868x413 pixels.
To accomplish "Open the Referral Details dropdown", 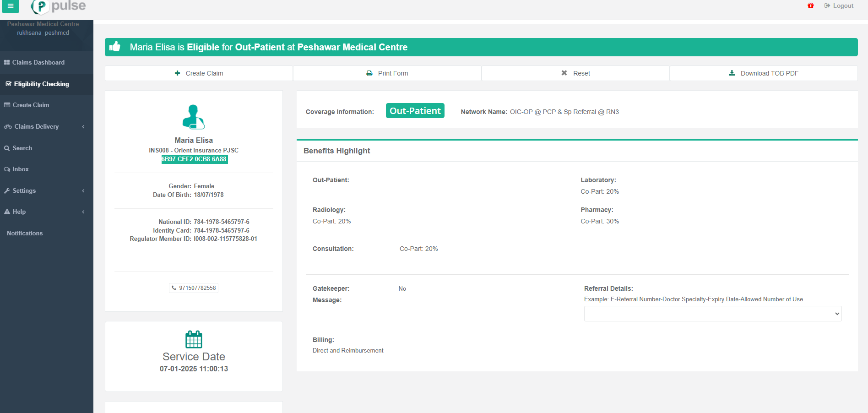I will pos(712,314).
